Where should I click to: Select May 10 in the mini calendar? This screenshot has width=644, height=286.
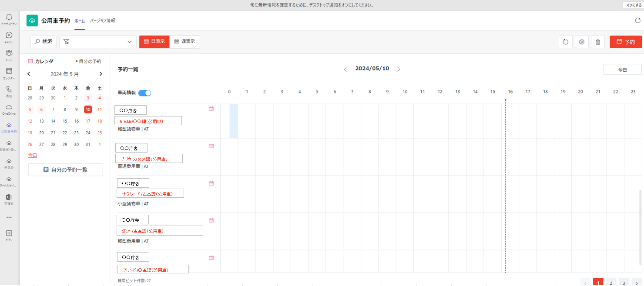(88, 110)
